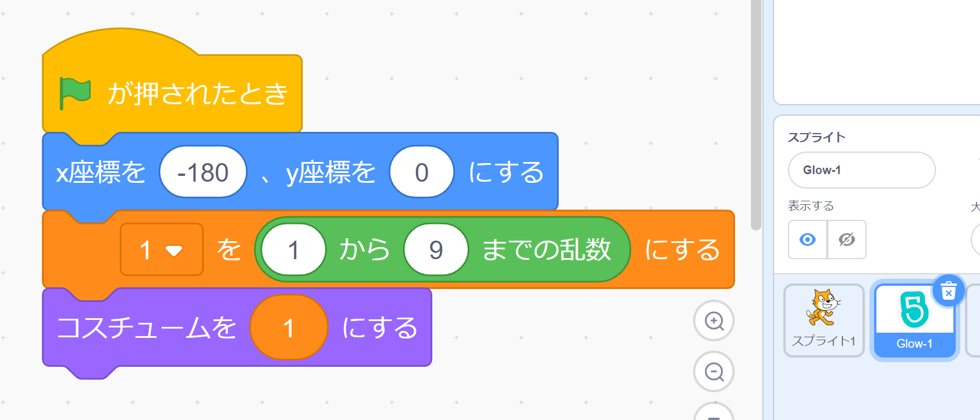The image size is (980, 420).
Task: Click the green までの乱数 random block
Action: pyautogui.click(x=546, y=250)
